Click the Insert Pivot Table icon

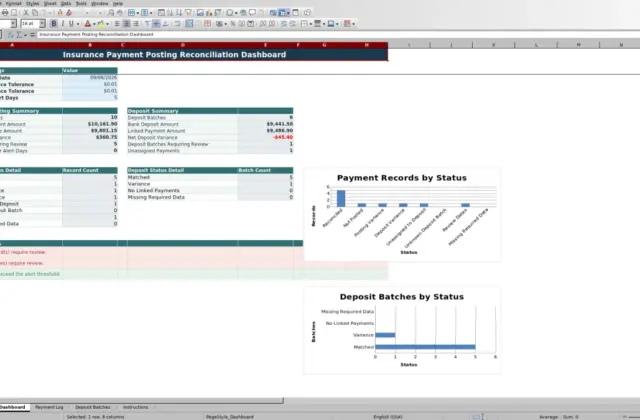click(218, 13)
